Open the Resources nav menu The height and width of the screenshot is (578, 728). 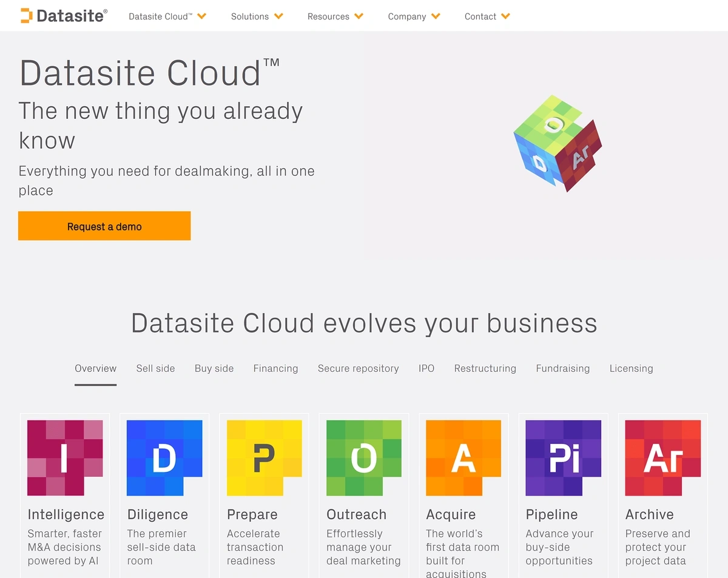[328, 16]
